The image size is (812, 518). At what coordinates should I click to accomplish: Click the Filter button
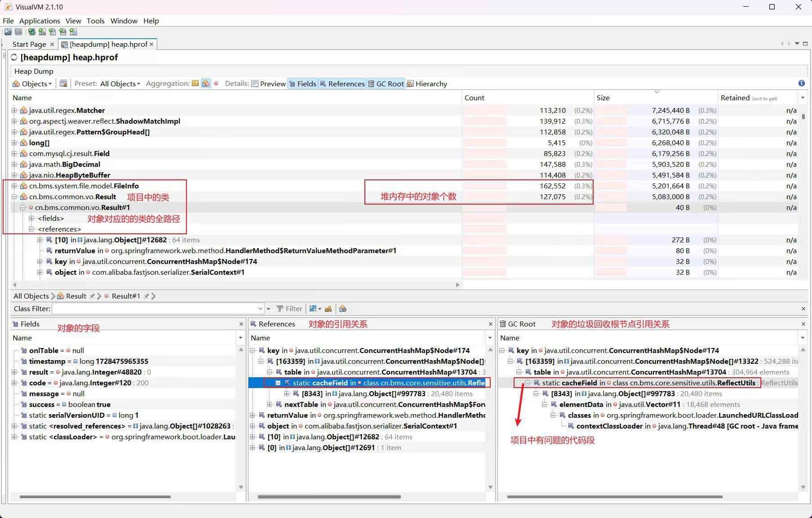pyautogui.click(x=289, y=309)
